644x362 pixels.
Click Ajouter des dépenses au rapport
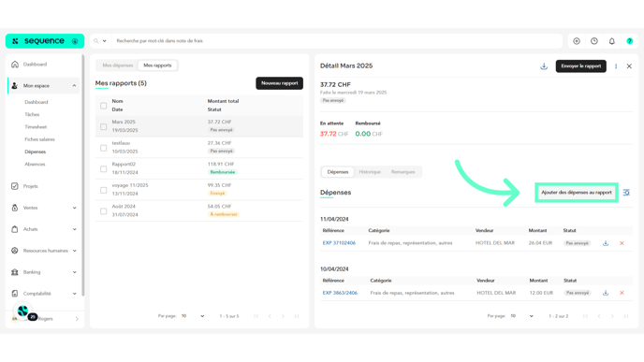(x=577, y=193)
